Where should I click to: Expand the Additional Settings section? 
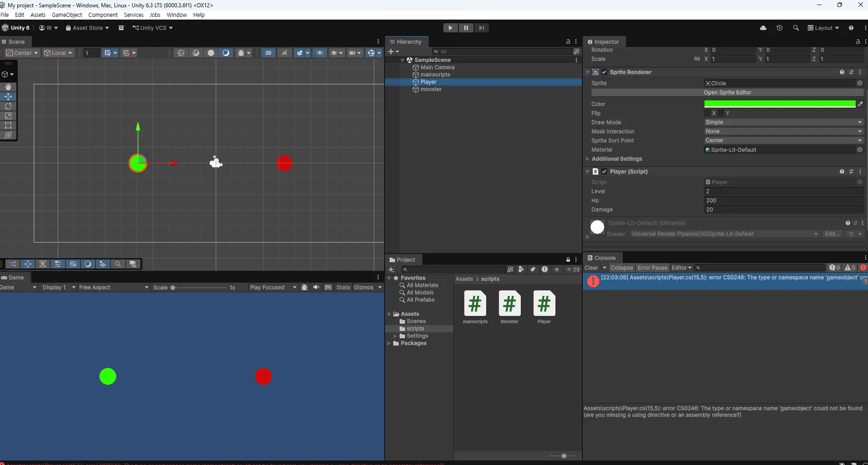616,159
